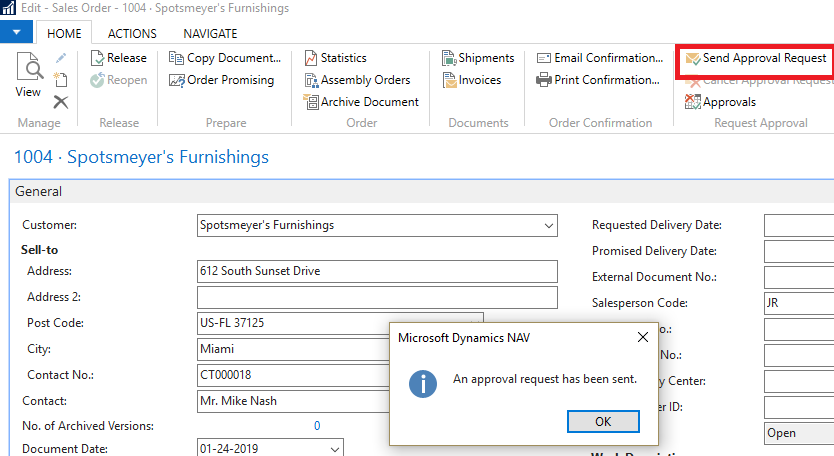Click the Dynamics NAV app icon in title bar

pos(9,8)
